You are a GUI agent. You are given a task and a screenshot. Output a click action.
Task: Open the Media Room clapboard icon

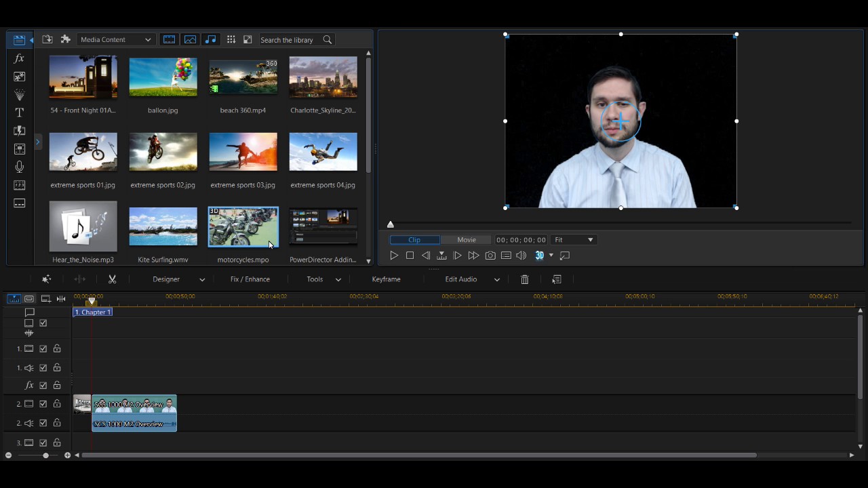pyautogui.click(x=19, y=40)
